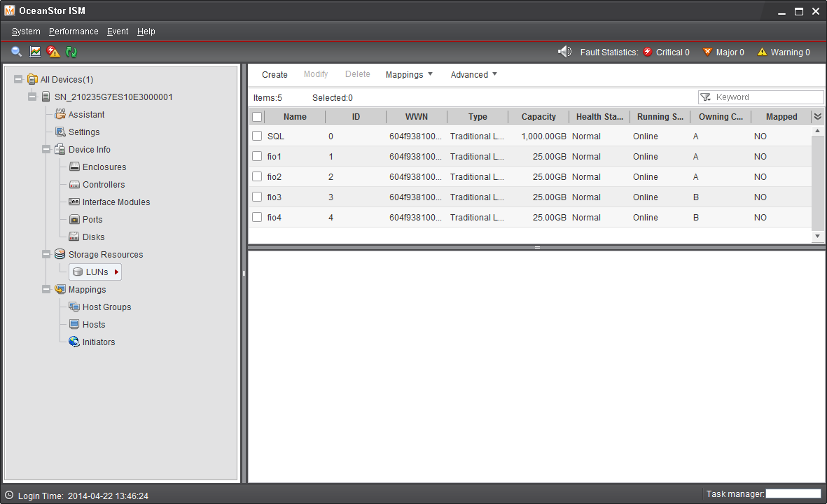
Task: Check the fio3 row checkbox
Action: pos(257,197)
